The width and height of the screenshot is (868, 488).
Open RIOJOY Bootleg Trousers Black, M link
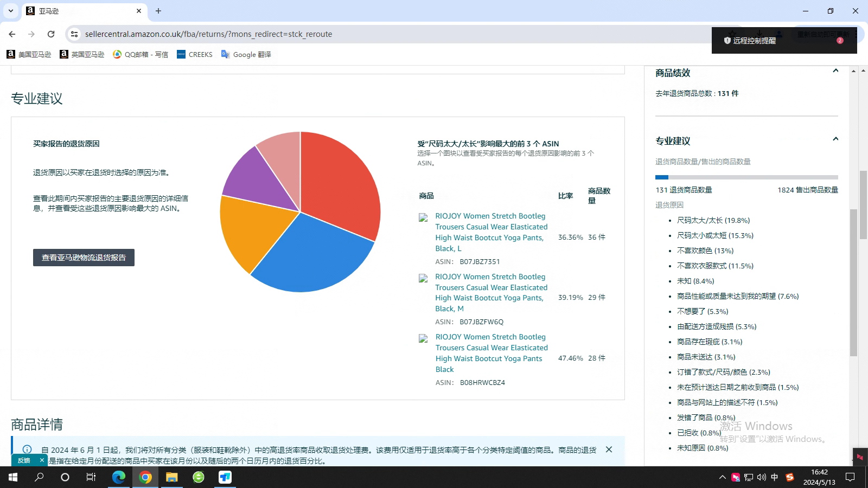(491, 293)
